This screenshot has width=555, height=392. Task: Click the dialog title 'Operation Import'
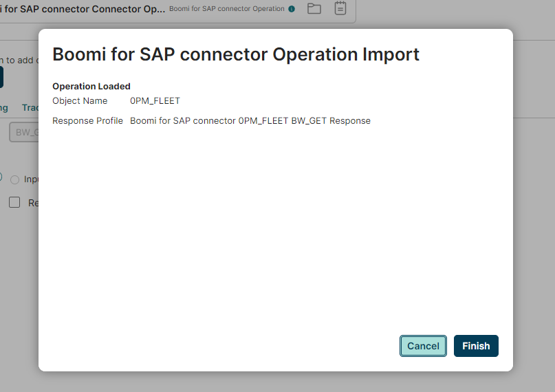coord(236,54)
